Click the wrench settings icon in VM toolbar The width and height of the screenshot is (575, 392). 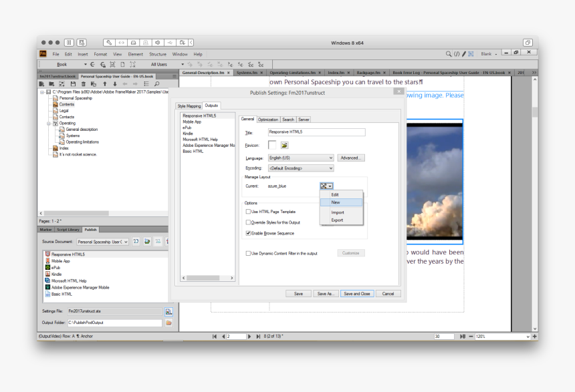click(109, 43)
